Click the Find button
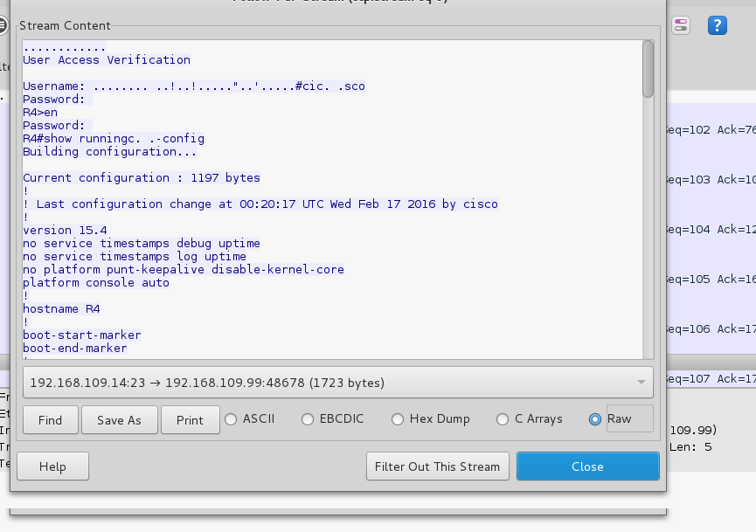756x532 pixels. click(50, 420)
